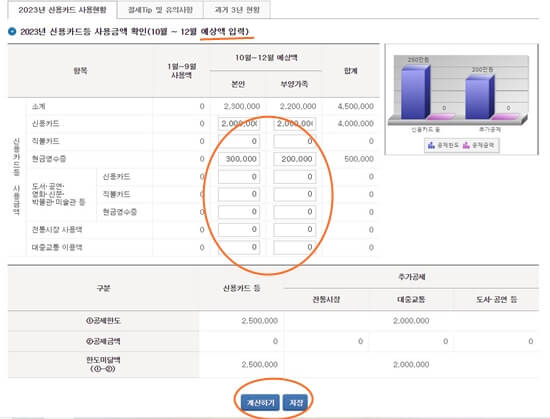Click the 도서·공연 등 column header
The image size is (550, 419).
tap(496, 299)
